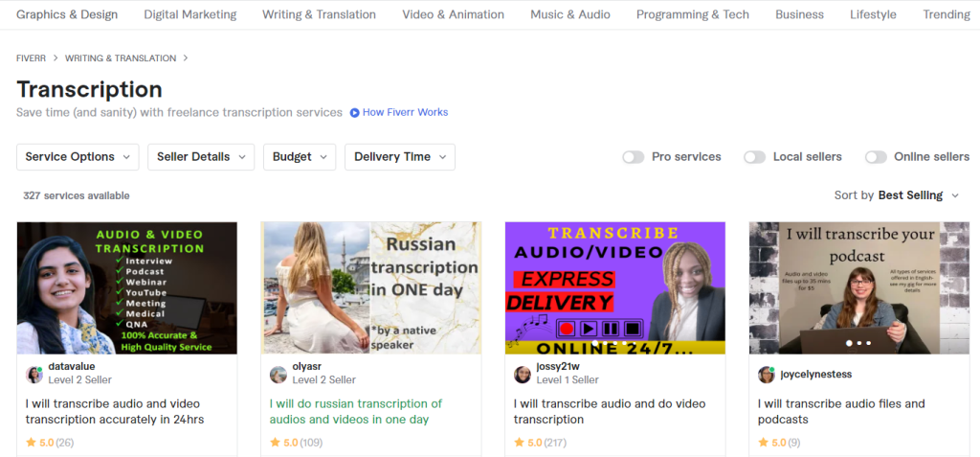Open Business category
The height and width of the screenshot is (457, 980).
click(x=799, y=14)
